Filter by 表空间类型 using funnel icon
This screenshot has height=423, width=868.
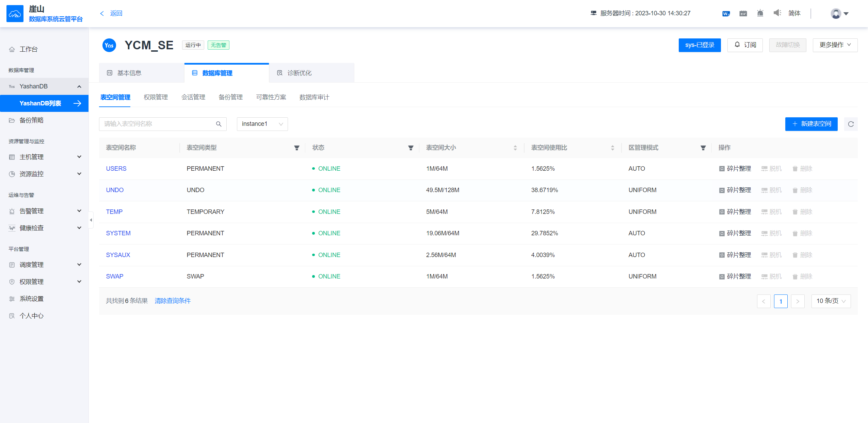[x=296, y=148]
